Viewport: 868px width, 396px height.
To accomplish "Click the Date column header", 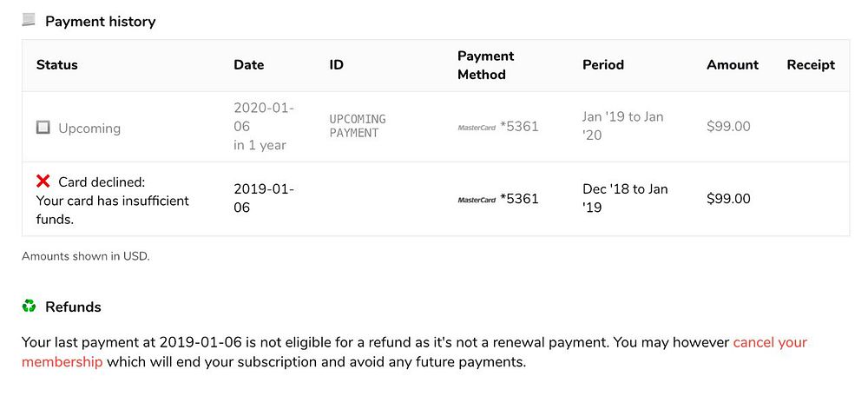I will pyautogui.click(x=248, y=64).
